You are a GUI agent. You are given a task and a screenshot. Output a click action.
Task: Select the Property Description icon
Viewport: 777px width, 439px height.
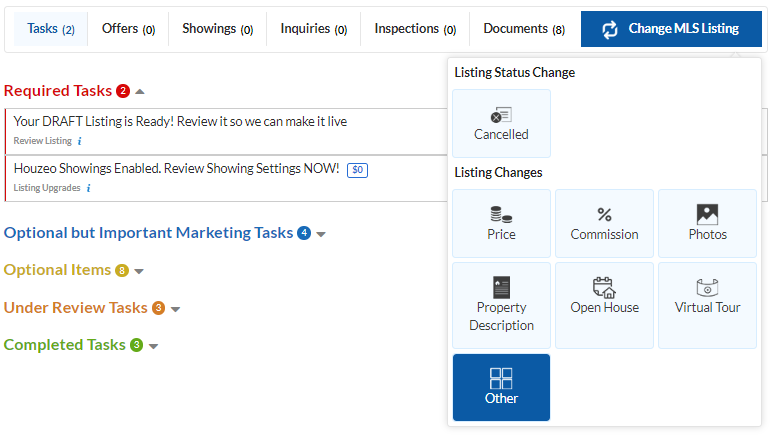501,288
